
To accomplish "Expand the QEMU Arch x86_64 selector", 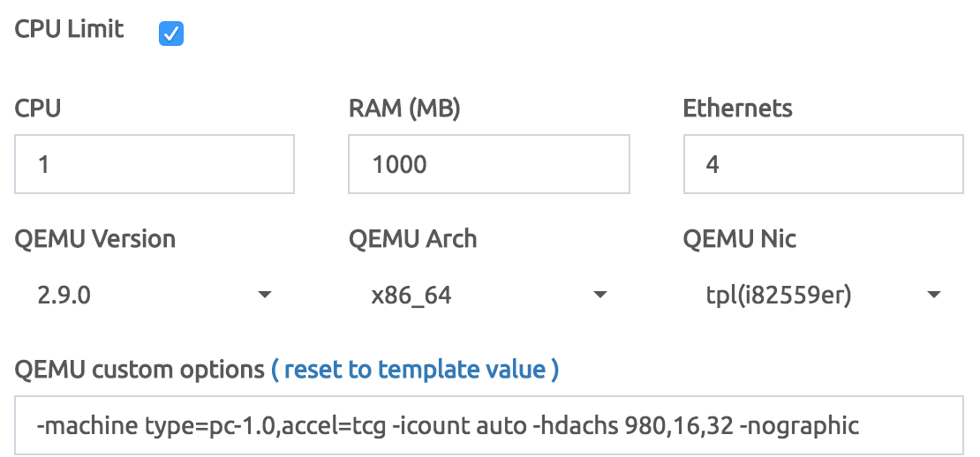I will (x=489, y=295).
